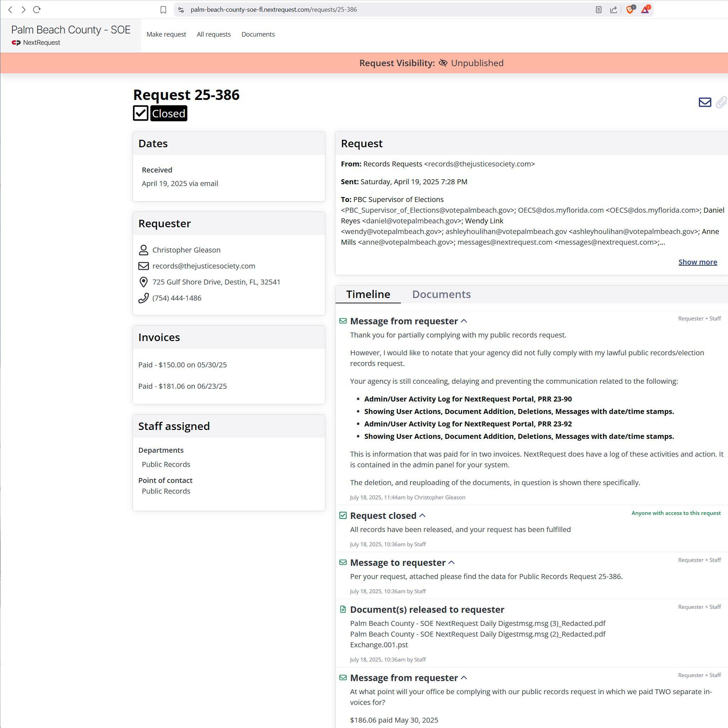The height and width of the screenshot is (728, 728).
Task: Click the Show more link
Action: pos(697,262)
